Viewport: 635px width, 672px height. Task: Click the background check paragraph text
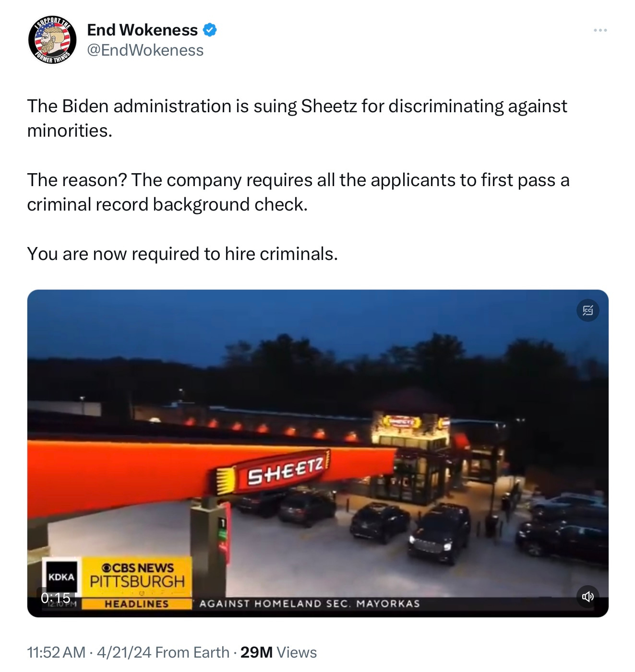pyautogui.click(x=298, y=192)
